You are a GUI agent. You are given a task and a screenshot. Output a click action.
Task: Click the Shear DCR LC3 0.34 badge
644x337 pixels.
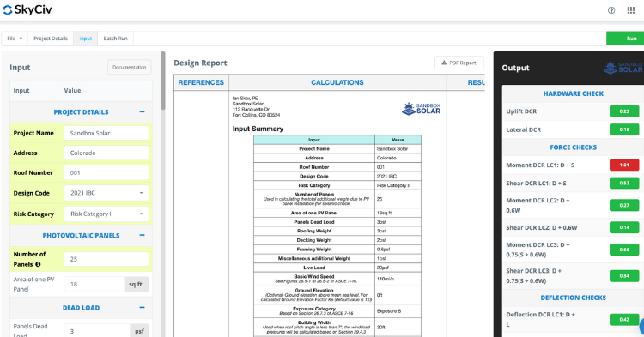coord(624,275)
